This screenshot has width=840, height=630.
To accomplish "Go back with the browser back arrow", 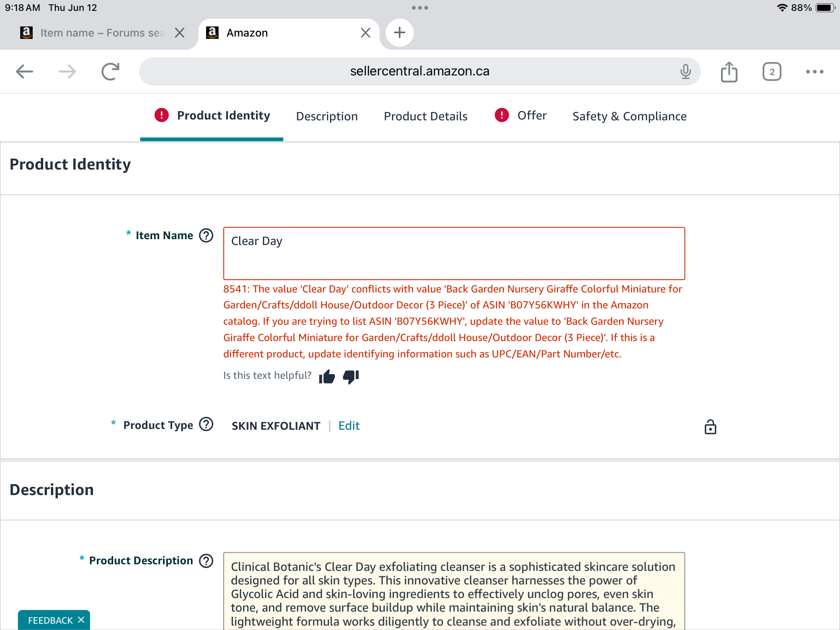I will pyautogui.click(x=24, y=72).
